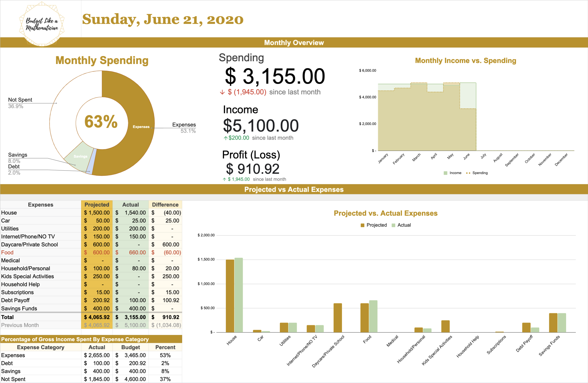588x383 pixels.
Task: Click the House projected bar in chart
Action: point(230,296)
